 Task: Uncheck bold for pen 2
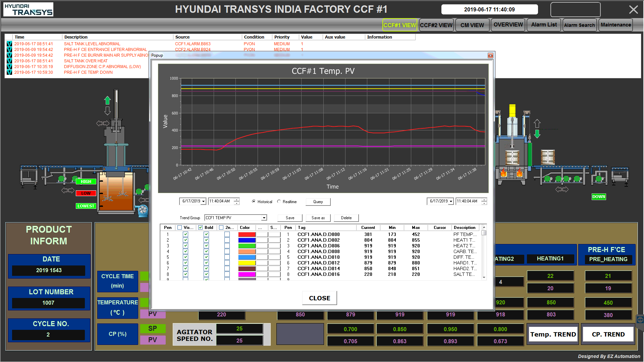click(206, 240)
